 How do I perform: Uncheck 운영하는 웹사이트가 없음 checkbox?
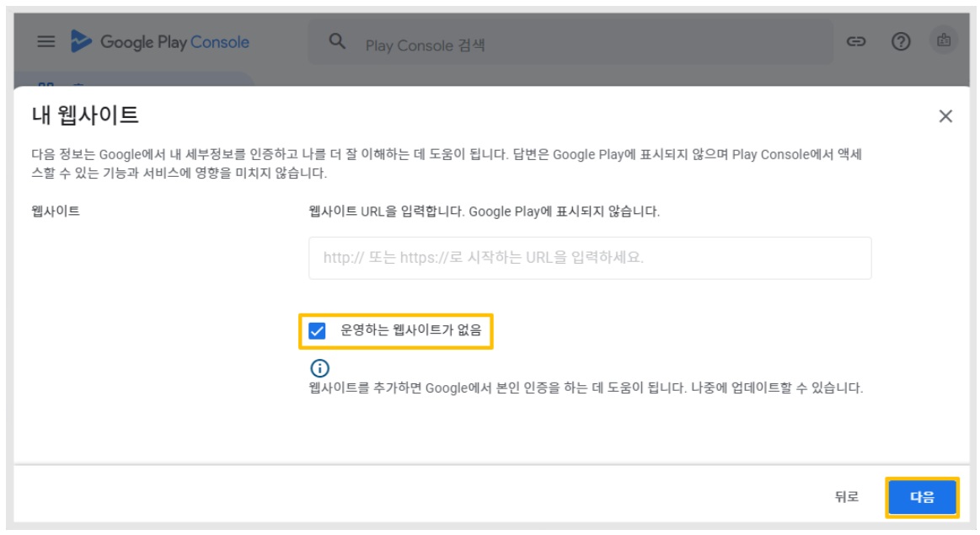point(317,330)
